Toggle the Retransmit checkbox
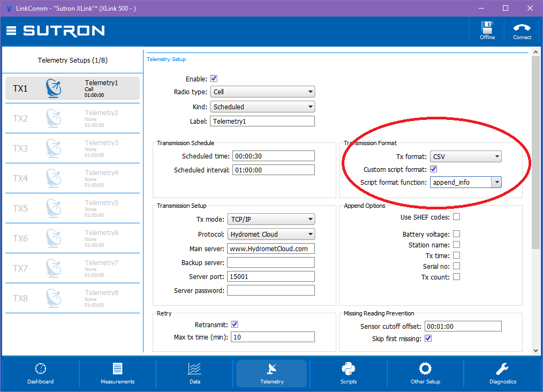The width and height of the screenshot is (543, 392). pos(235,325)
